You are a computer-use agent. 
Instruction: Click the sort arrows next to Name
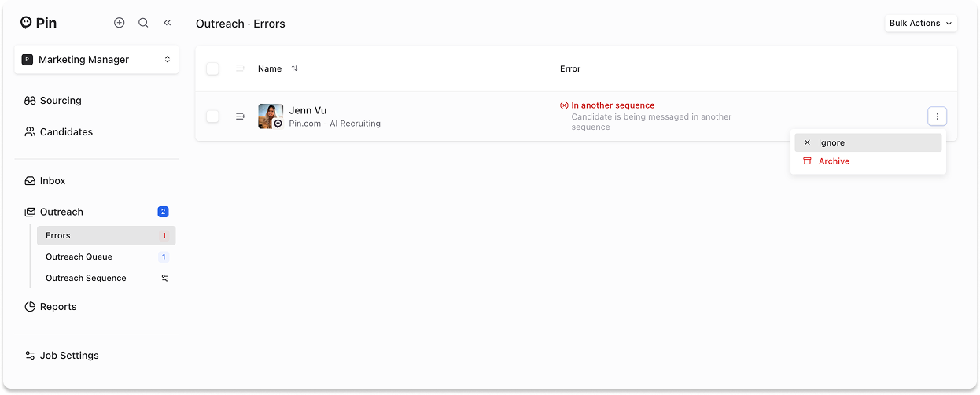(295, 68)
